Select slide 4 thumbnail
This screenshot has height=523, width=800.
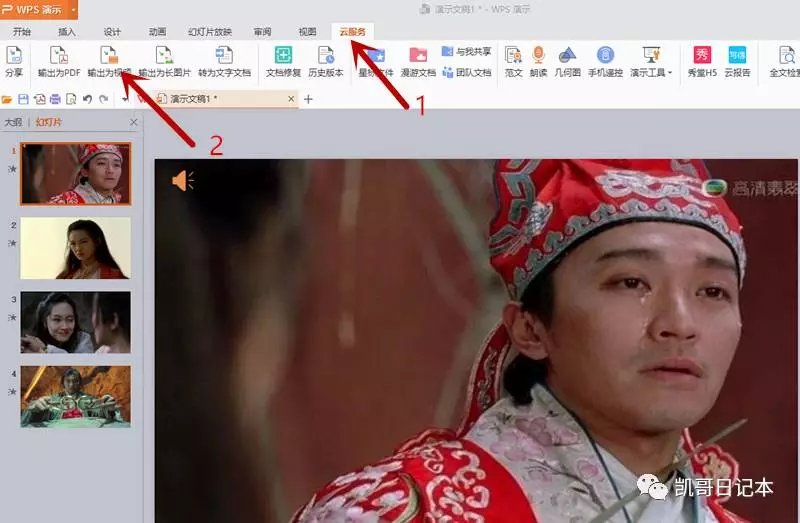[76, 396]
